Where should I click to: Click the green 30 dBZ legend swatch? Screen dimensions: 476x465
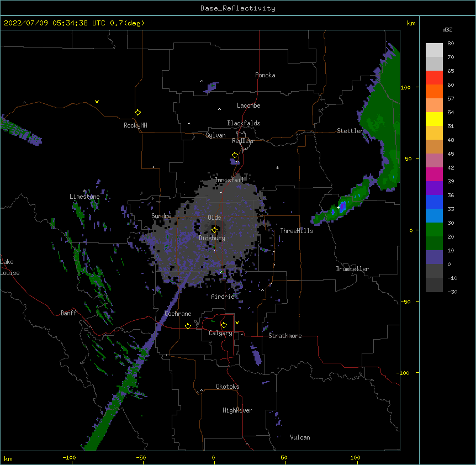click(434, 230)
